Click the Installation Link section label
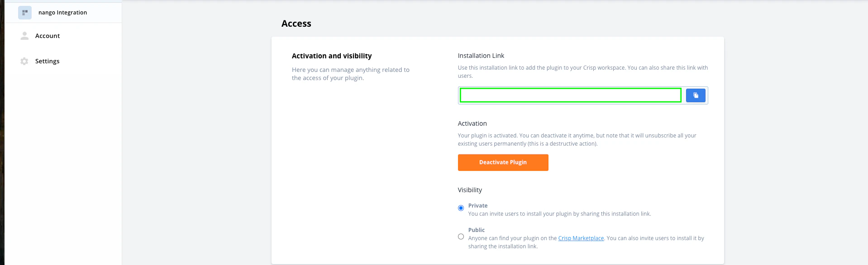 click(481, 56)
